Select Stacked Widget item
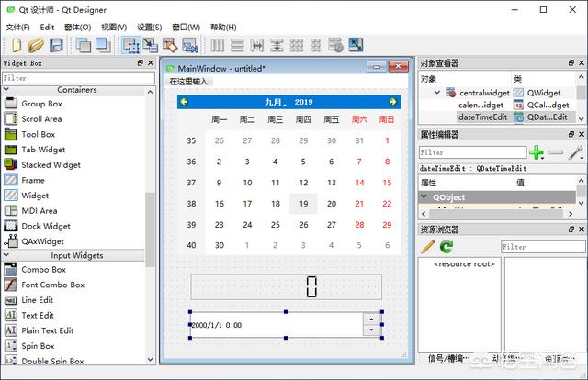This screenshot has height=380, width=588. [x=51, y=165]
